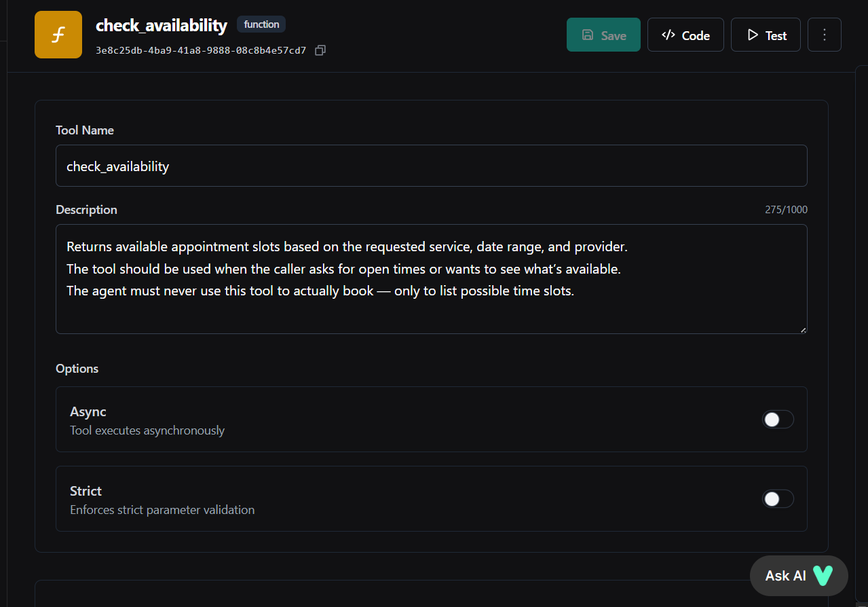Select the tool UUID text
This screenshot has width=868, height=607.
[x=201, y=50]
